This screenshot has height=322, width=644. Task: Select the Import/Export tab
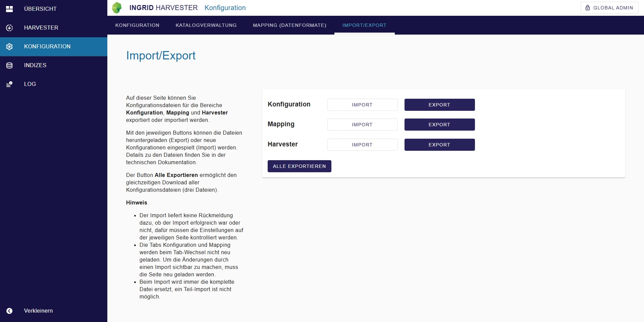[364, 25]
